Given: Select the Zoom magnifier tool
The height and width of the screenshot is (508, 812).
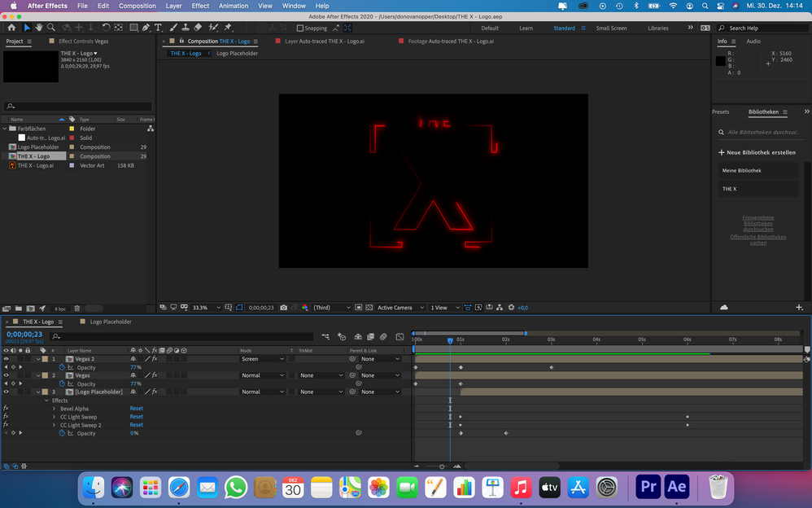Looking at the screenshot, I should click(51, 28).
